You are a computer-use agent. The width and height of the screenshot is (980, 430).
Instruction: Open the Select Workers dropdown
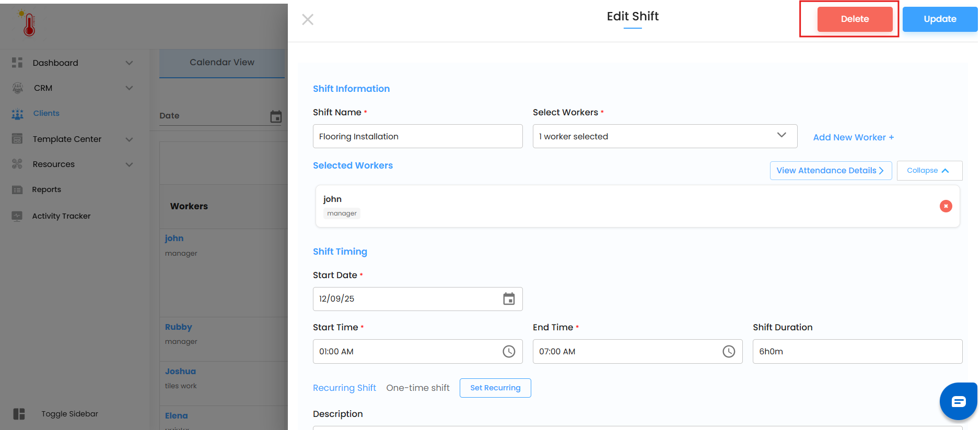click(x=664, y=136)
